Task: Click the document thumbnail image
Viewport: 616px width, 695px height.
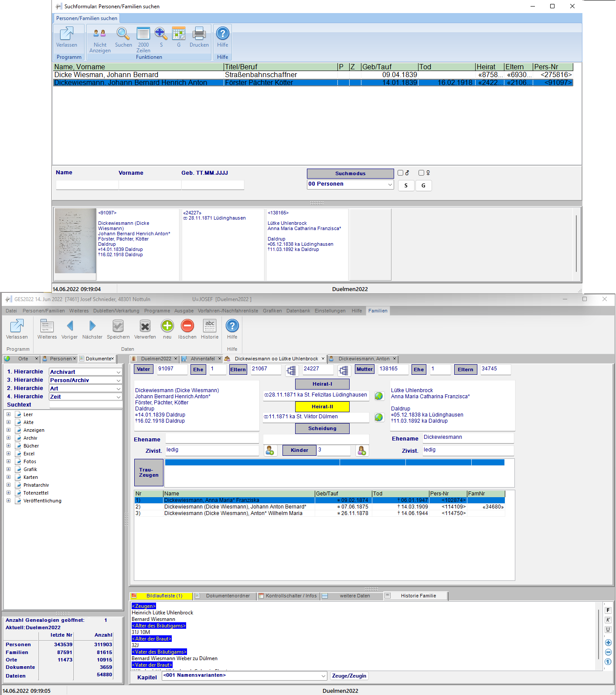Action: (75, 241)
